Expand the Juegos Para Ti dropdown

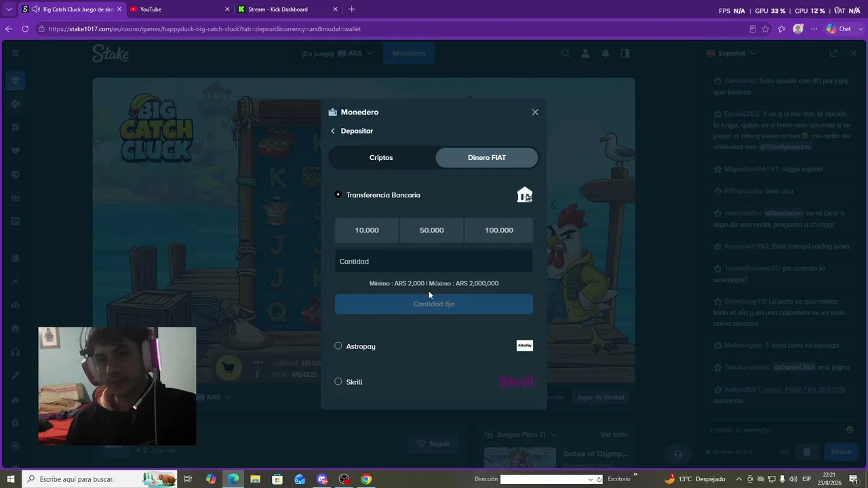(520, 434)
